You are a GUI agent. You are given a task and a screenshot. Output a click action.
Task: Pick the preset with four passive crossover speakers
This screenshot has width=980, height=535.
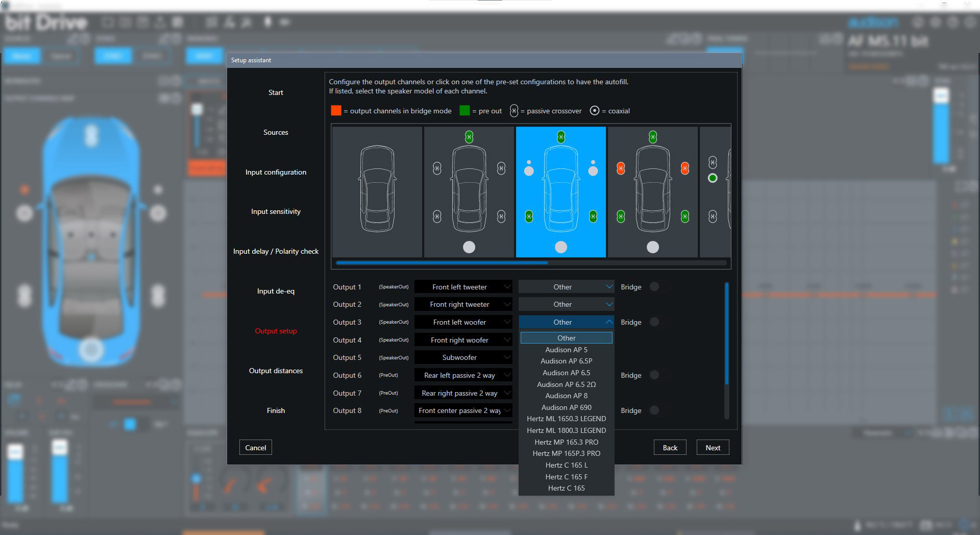tap(469, 192)
